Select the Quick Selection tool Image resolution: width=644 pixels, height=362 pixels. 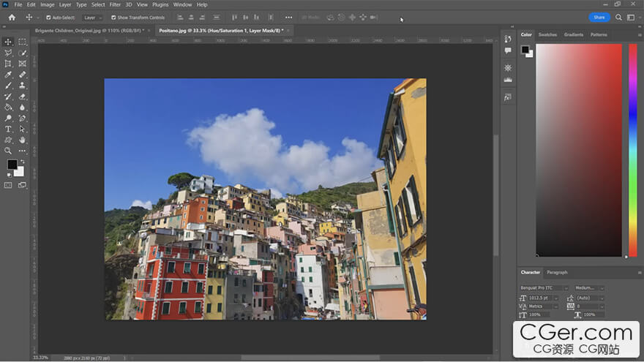coord(22,53)
